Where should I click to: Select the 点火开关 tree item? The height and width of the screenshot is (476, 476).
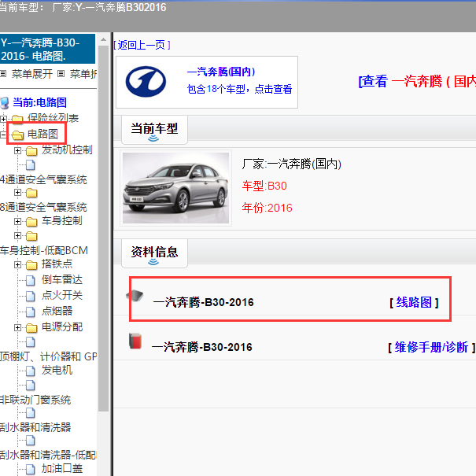tap(62, 295)
